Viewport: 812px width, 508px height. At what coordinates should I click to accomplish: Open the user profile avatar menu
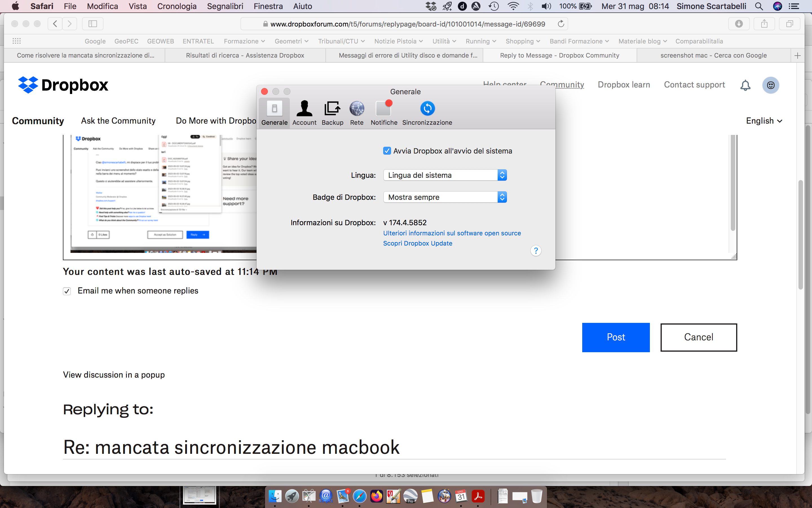coord(771,85)
